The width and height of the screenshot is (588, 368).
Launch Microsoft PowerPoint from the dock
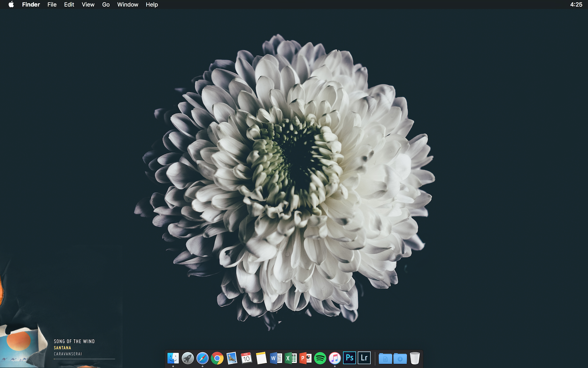tap(305, 358)
